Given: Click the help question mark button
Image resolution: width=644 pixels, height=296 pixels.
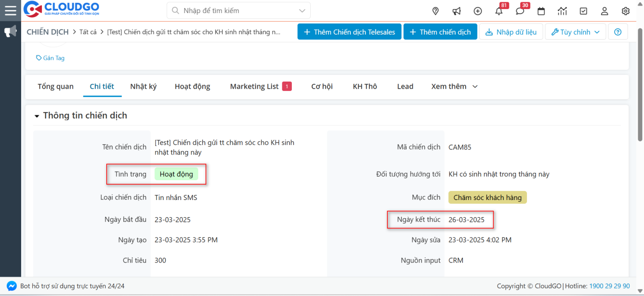Looking at the screenshot, I should (618, 32).
